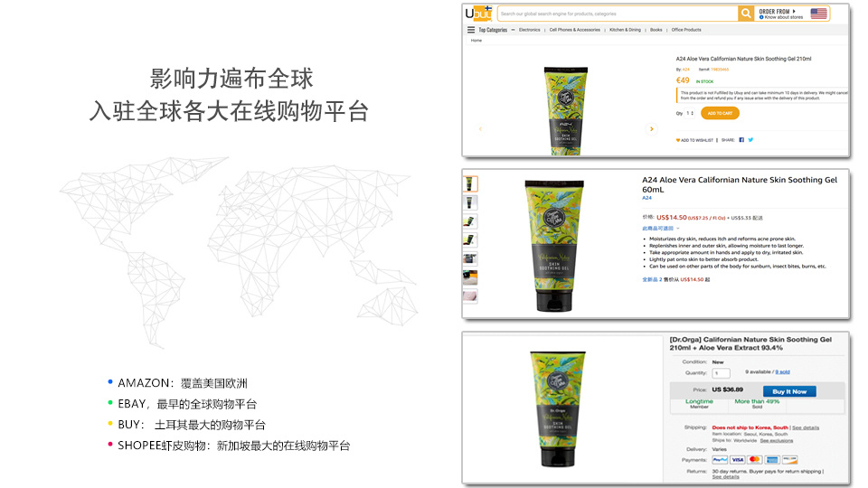The width and height of the screenshot is (868, 488).
Task: Click the next image arrow in Ubuy gallery
Action: pos(652,129)
